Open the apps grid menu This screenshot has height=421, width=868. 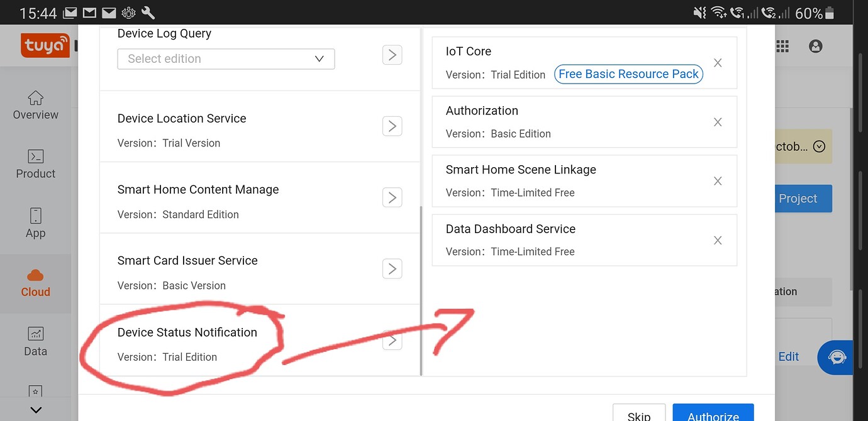tap(782, 45)
